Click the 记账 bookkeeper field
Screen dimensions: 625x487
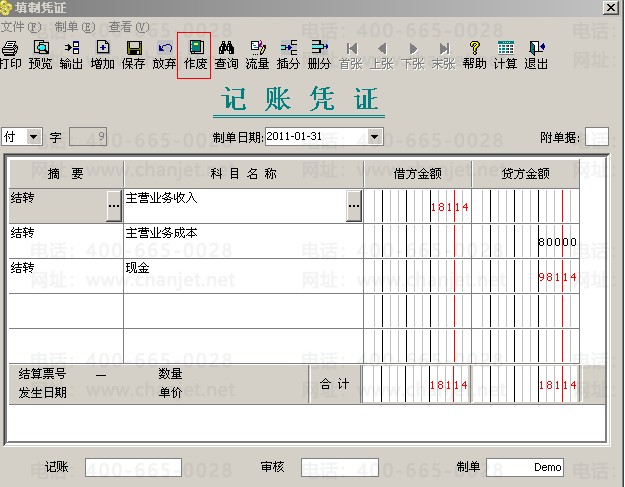(133, 467)
